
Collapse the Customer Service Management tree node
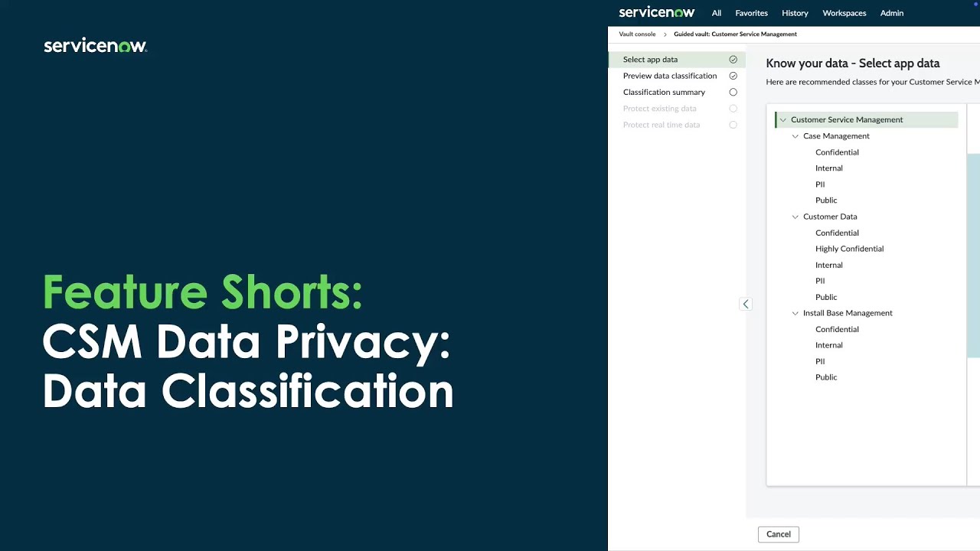pos(782,119)
